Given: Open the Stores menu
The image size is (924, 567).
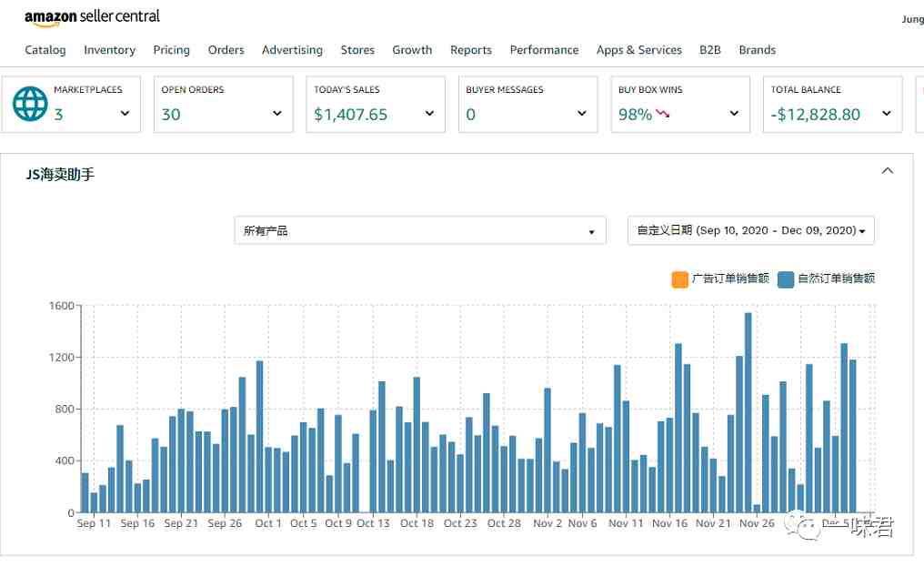Looking at the screenshot, I should pos(357,50).
